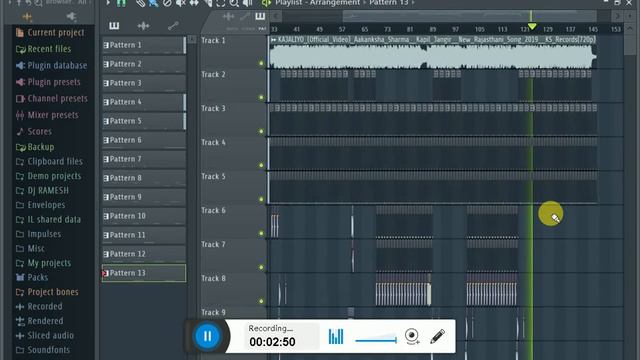This screenshot has height=360, width=640.
Task: Open Plugin presets in the browser
Action: (x=48, y=82)
